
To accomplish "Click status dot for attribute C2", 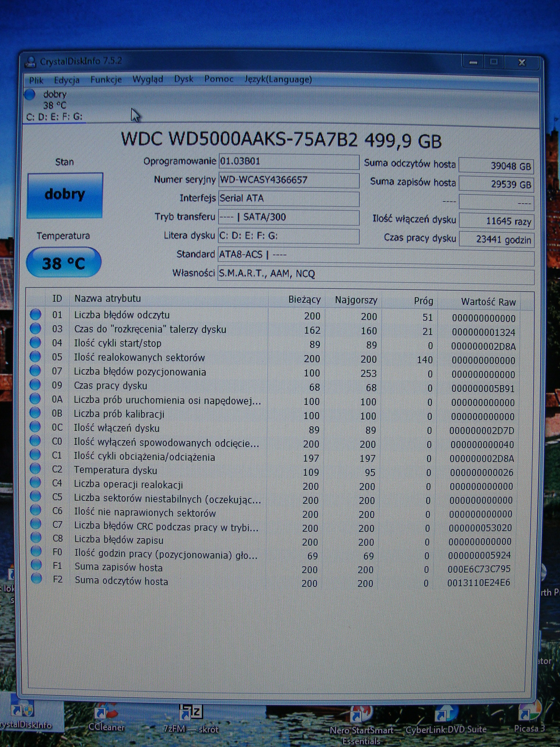I will pyautogui.click(x=35, y=468).
